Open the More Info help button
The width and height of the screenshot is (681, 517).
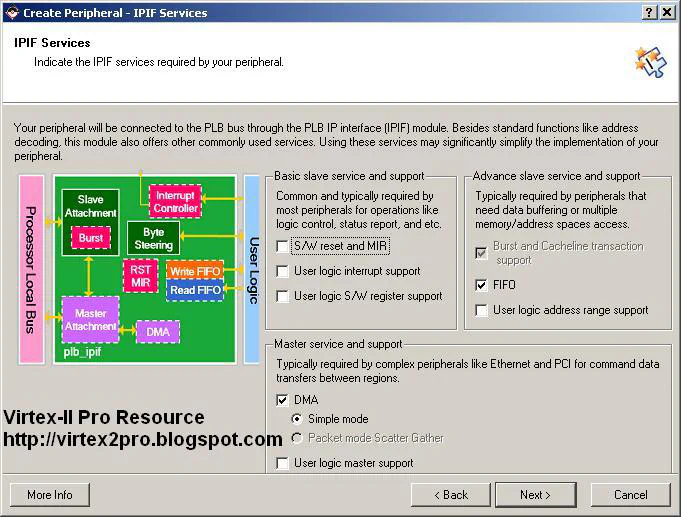[x=50, y=494]
